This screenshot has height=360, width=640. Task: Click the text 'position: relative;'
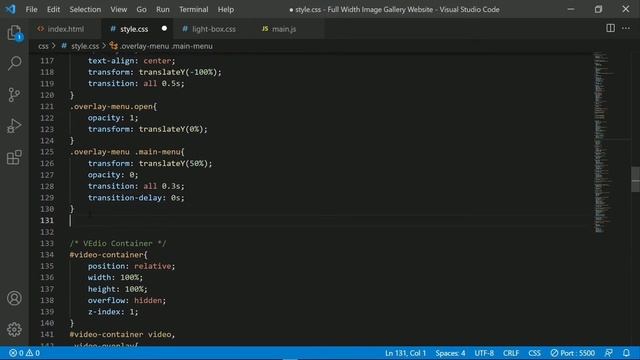point(131,266)
